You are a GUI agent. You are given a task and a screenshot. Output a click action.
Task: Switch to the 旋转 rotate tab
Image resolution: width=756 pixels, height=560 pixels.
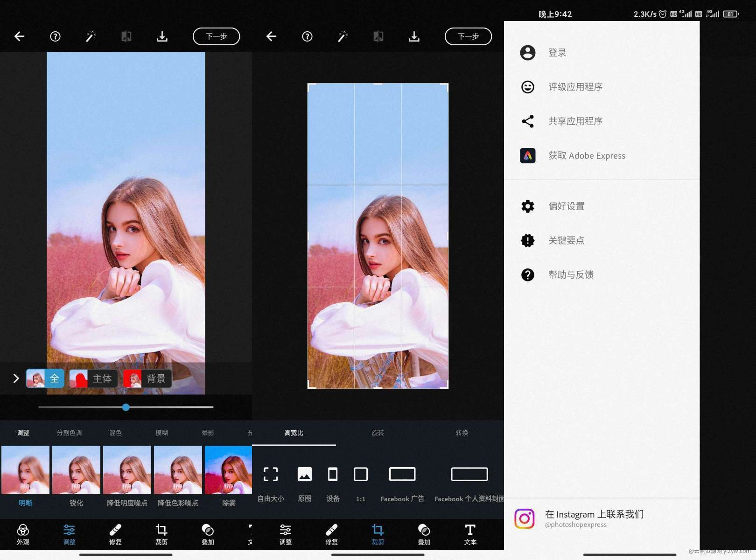tap(378, 433)
